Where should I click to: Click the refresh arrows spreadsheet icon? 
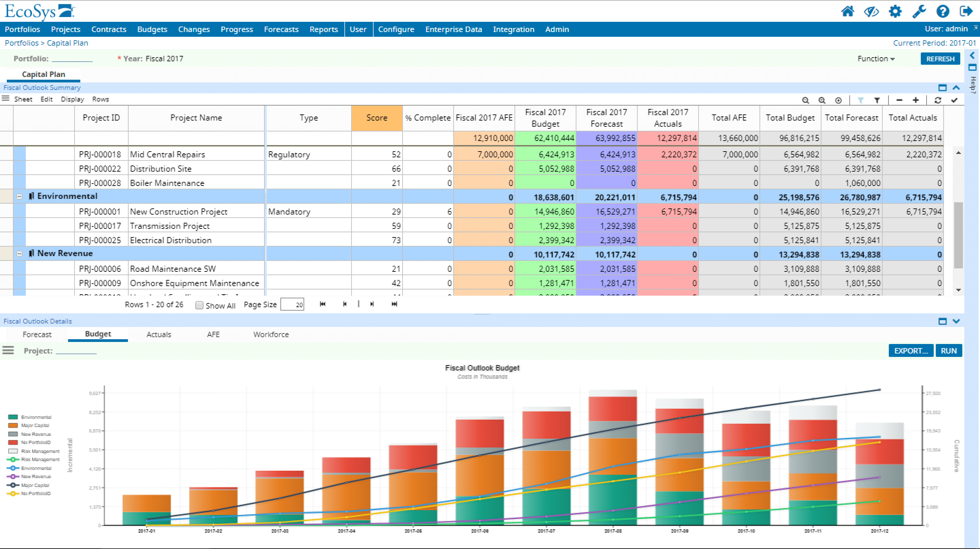938,100
